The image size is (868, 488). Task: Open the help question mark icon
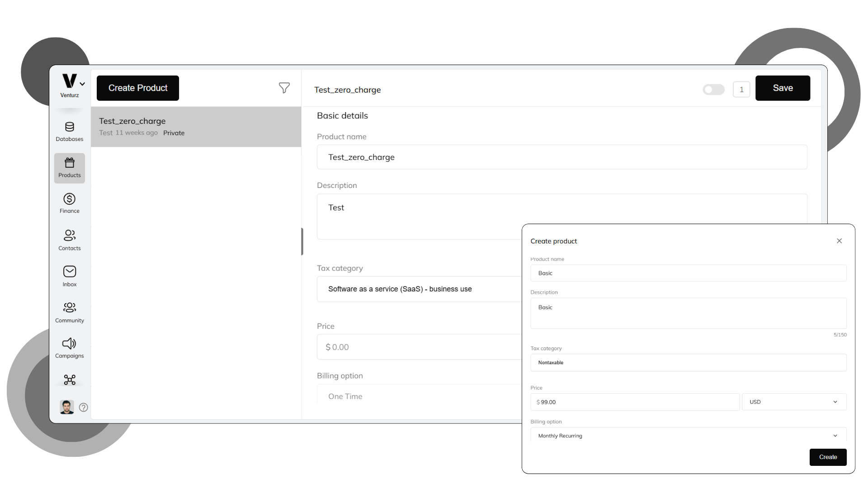tap(84, 407)
